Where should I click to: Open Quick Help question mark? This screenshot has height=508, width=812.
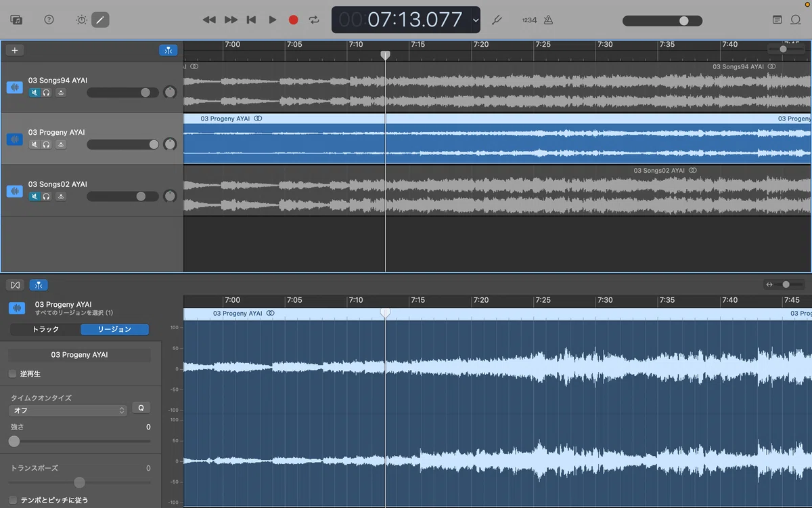coord(49,20)
